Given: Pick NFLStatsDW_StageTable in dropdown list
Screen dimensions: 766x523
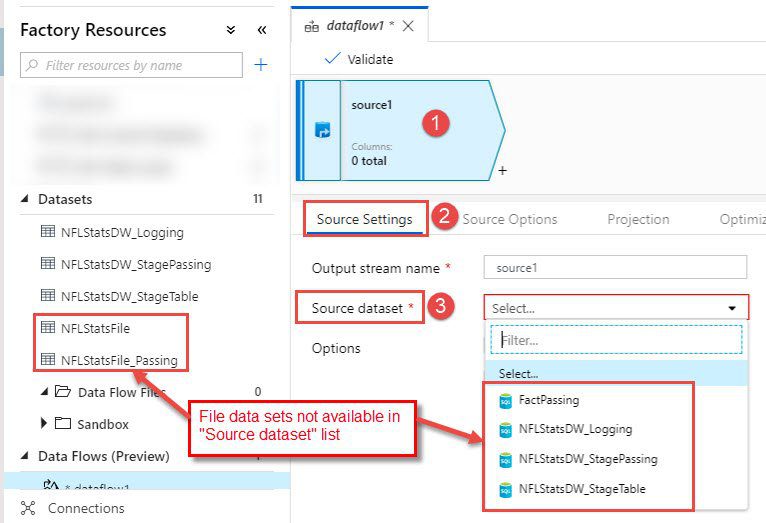Looking at the screenshot, I should pyautogui.click(x=582, y=489).
